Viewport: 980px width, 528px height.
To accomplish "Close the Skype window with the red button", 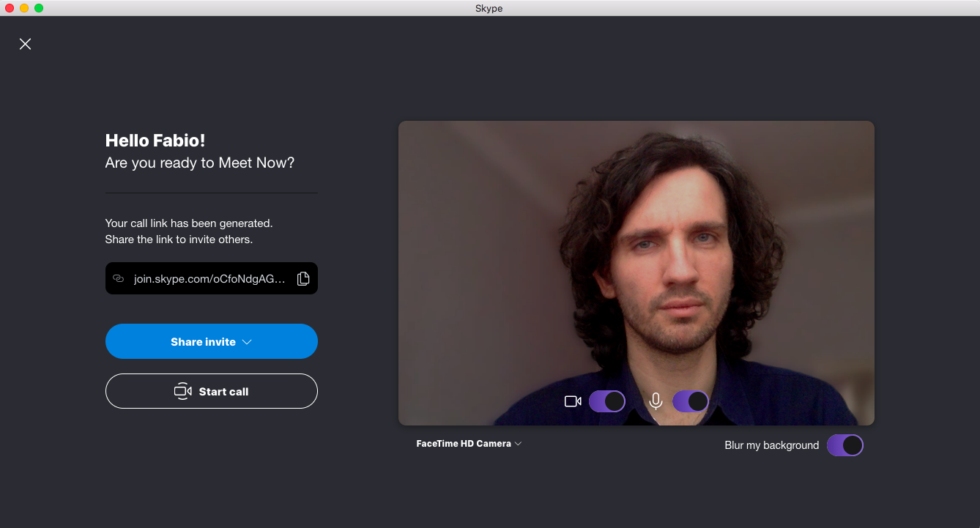I will pos(10,8).
